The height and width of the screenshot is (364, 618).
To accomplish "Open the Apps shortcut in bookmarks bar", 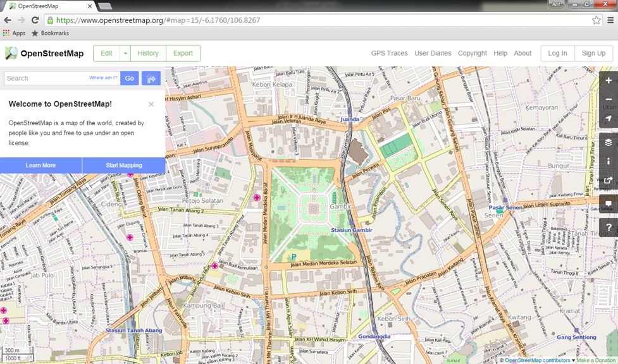I will pos(14,33).
